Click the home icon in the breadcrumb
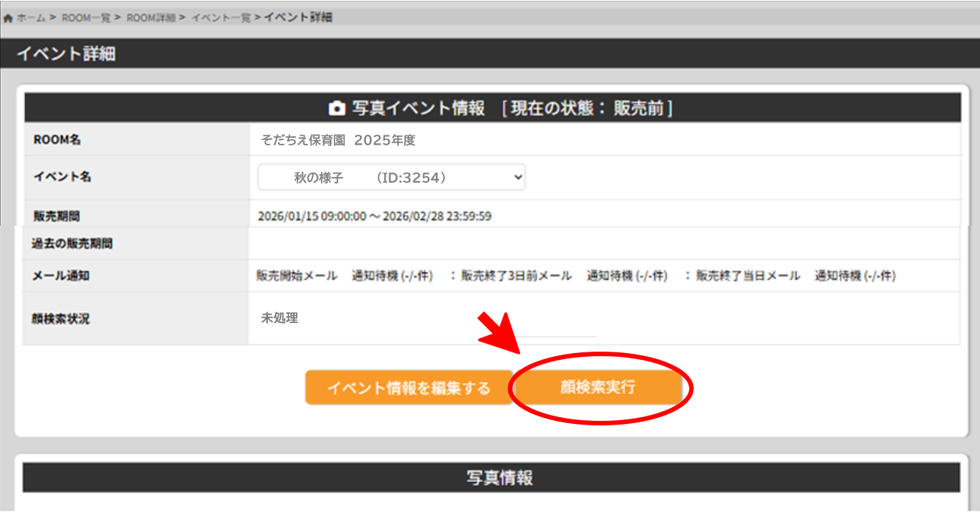This screenshot has width=980, height=512. coord(8,17)
